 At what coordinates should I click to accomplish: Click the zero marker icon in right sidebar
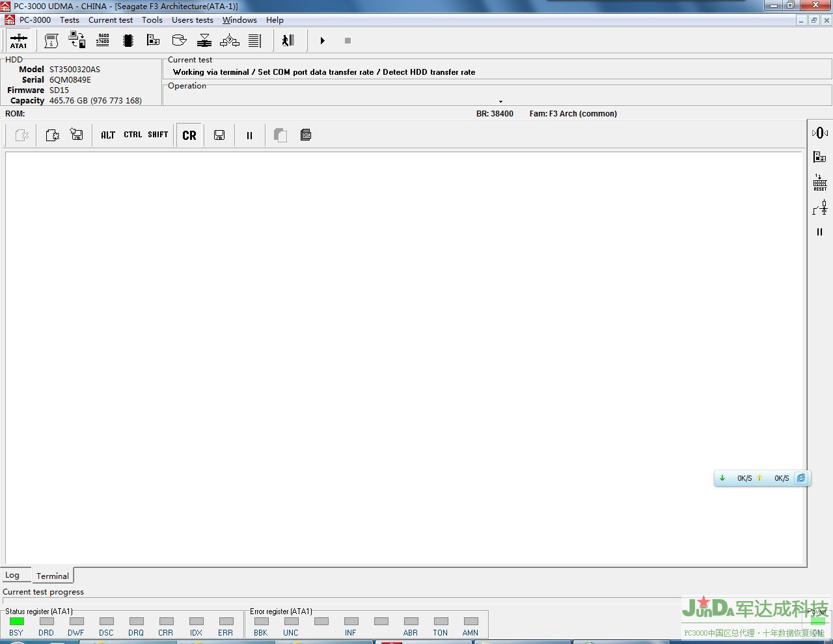[820, 133]
